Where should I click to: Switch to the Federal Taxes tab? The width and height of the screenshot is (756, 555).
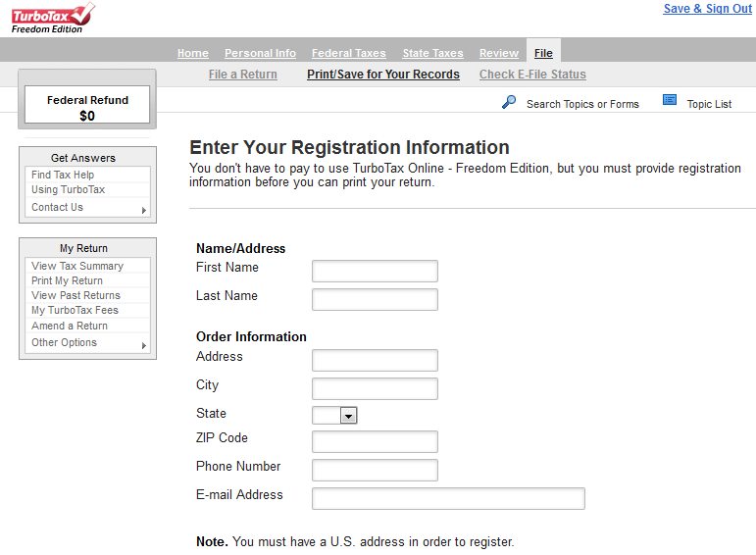click(x=349, y=53)
